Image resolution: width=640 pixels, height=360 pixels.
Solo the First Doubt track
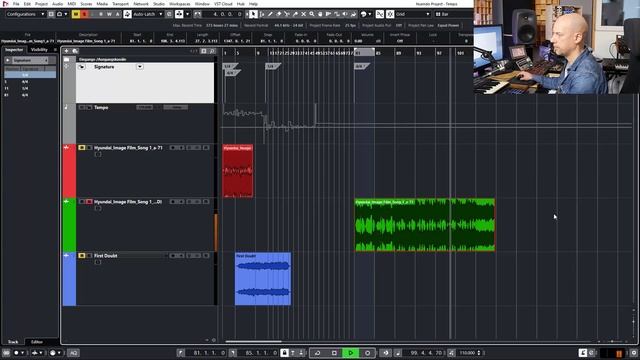pos(89,256)
